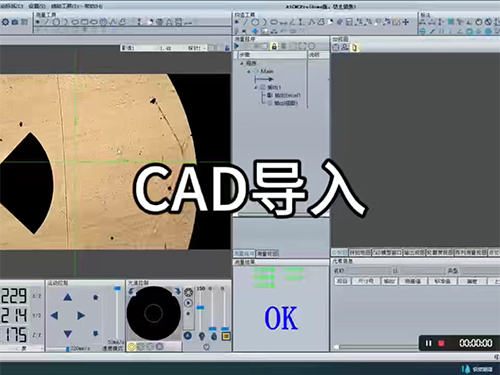This screenshot has height=375, width=500.
Task: Switch to the measurement view tab below program
Action: coord(267,254)
